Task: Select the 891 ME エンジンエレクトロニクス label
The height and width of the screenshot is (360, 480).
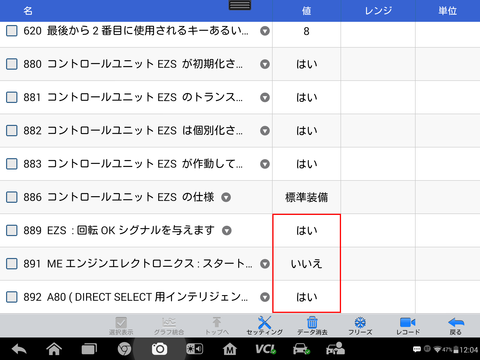Action: pyautogui.click(x=138, y=264)
